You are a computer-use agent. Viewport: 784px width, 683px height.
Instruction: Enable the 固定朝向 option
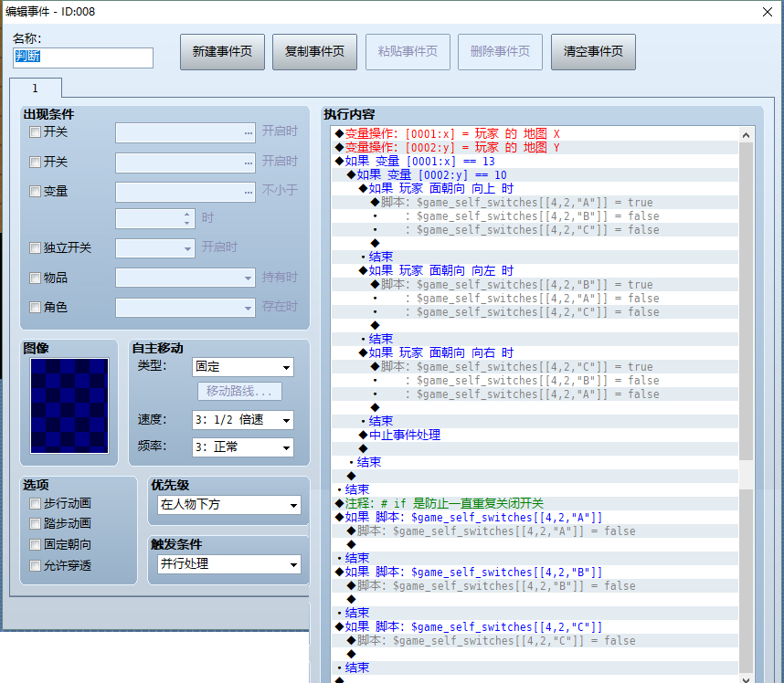[x=35, y=544]
